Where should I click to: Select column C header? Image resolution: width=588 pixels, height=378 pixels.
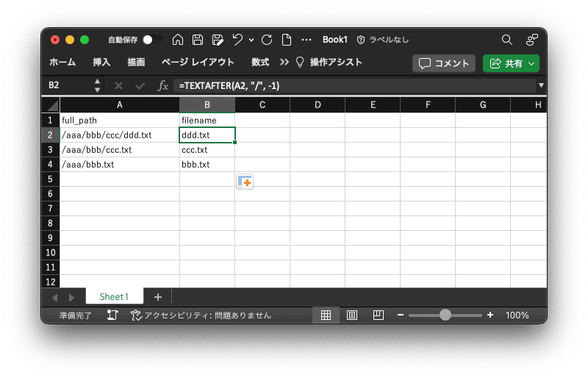[262, 105]
